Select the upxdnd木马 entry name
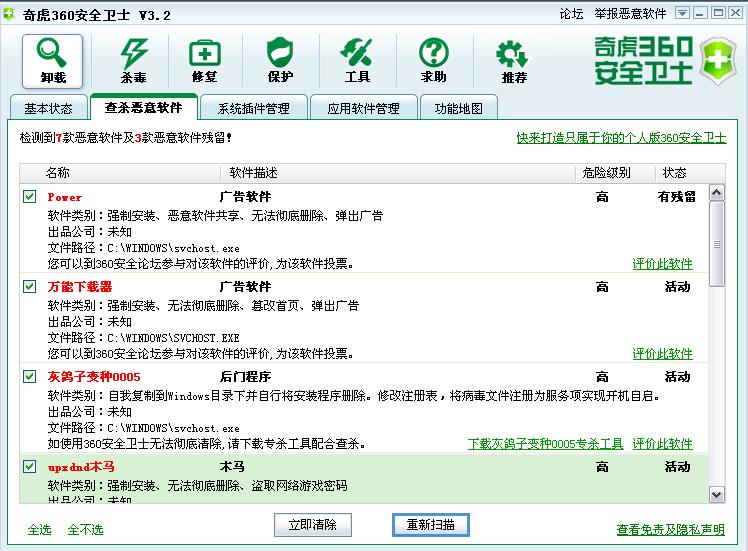Screen dimensions: 748x551 [x=81, y=467]
